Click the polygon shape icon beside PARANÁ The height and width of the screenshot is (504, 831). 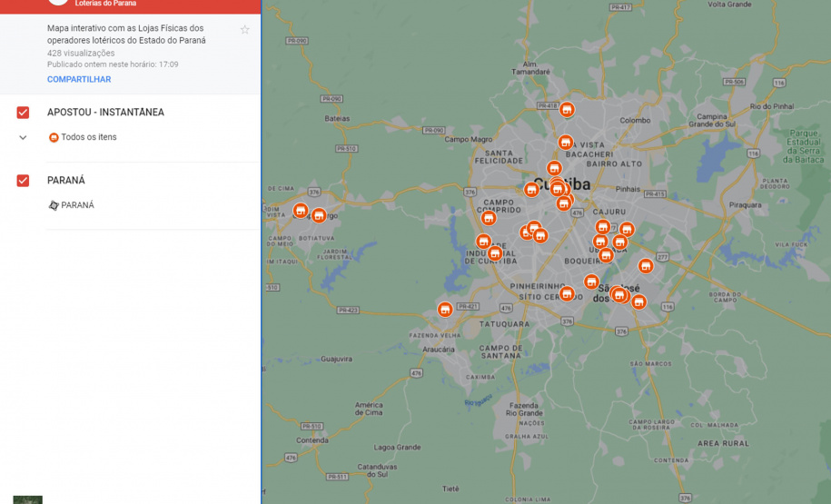[x=54, y=205]
